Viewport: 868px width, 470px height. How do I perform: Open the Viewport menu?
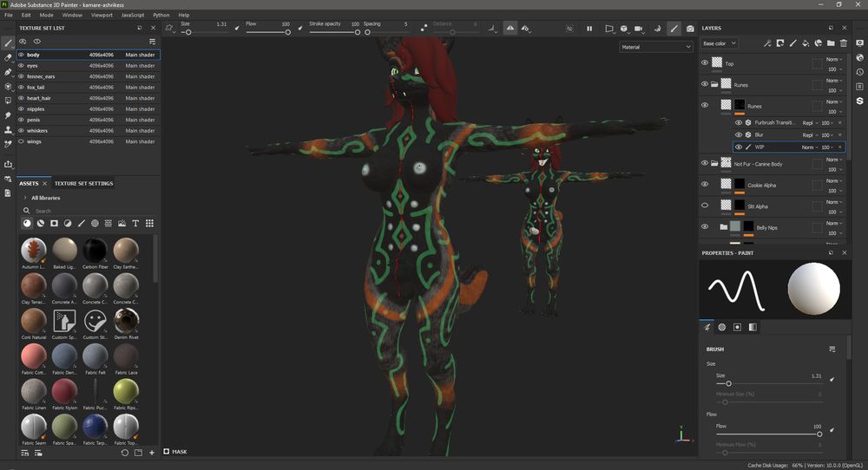tap(102, 15)
